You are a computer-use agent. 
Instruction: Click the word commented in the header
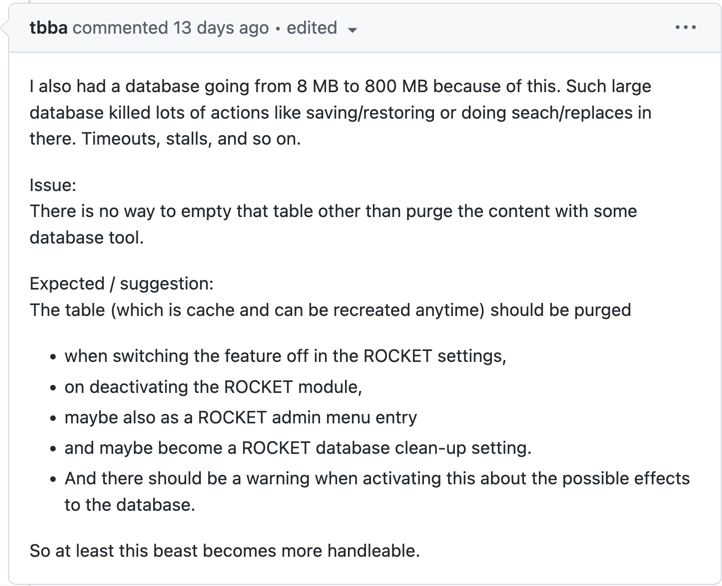tap(118, 28)
